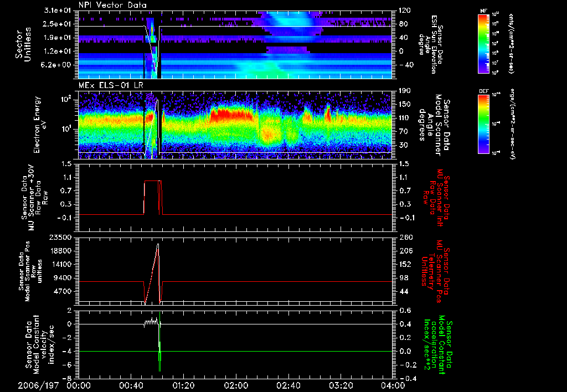The image size is (567, 392).
Task: Click the '0.6' acceleration tick value
Action: point(406,311)
